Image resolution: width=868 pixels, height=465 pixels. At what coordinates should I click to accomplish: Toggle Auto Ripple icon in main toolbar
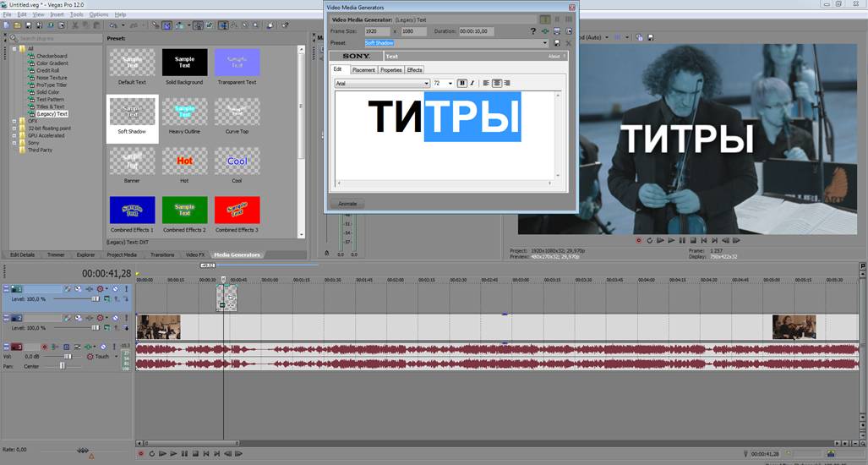pos(179,25)
